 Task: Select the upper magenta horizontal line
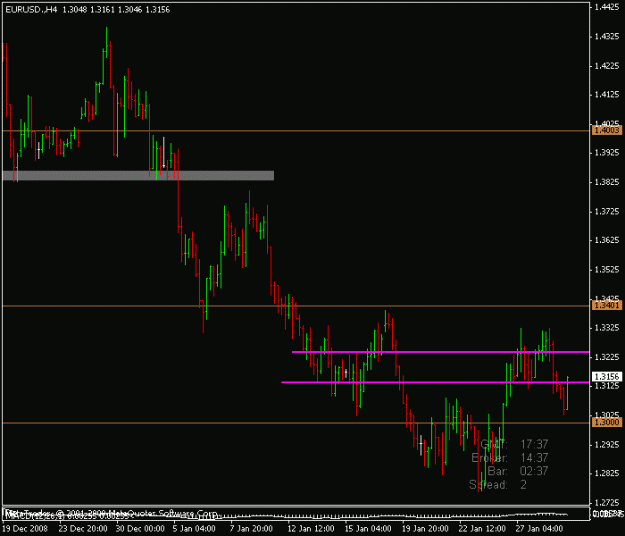(440, 352)
